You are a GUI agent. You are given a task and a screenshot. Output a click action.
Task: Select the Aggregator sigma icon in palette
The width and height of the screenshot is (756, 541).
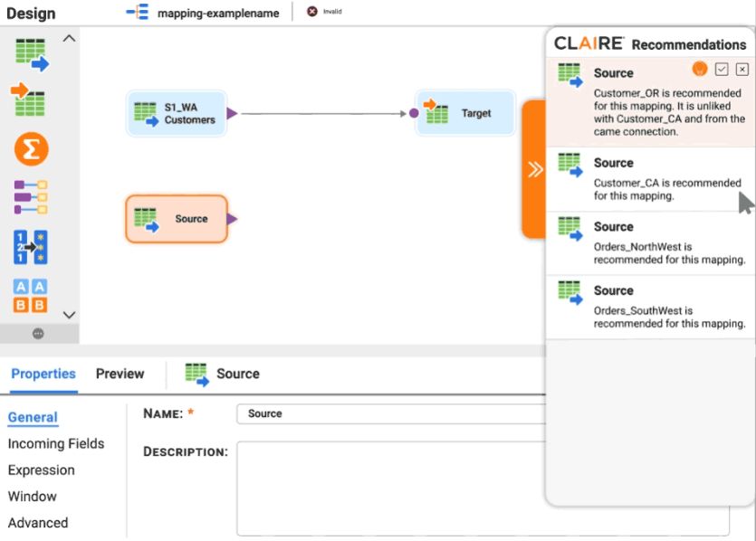(32, 149)
